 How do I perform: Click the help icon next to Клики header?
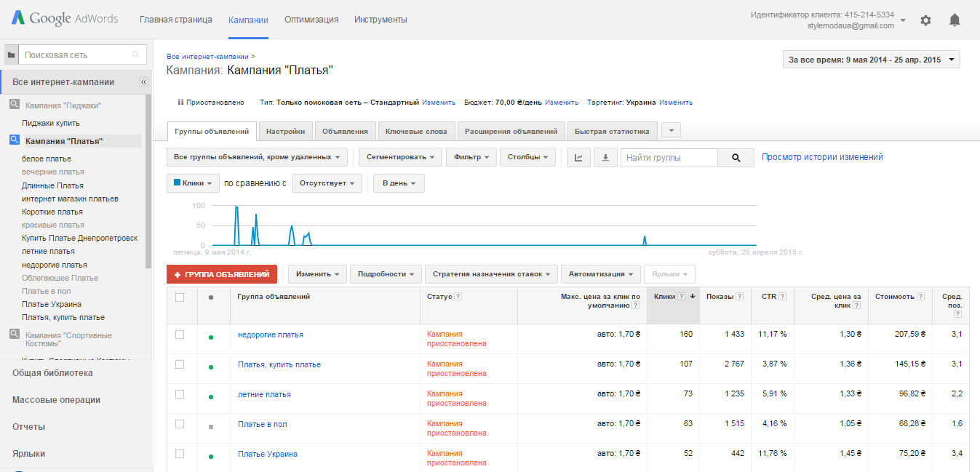click(682, 297)
